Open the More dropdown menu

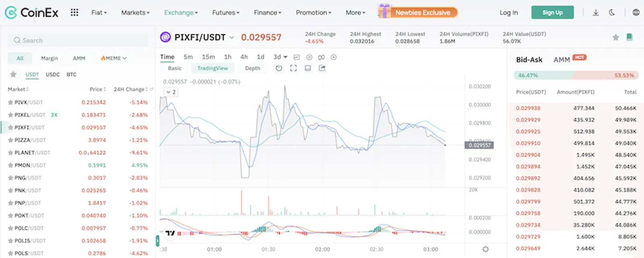(355, 12)
